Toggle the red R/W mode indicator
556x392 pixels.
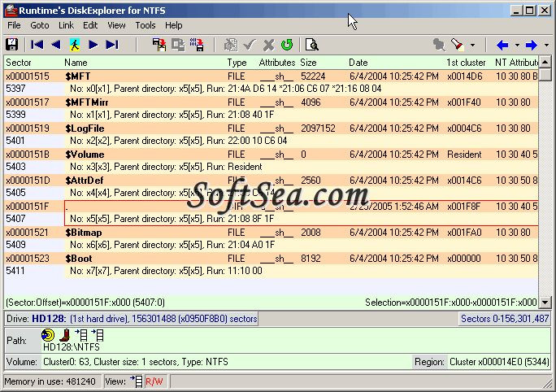point(154,381)
